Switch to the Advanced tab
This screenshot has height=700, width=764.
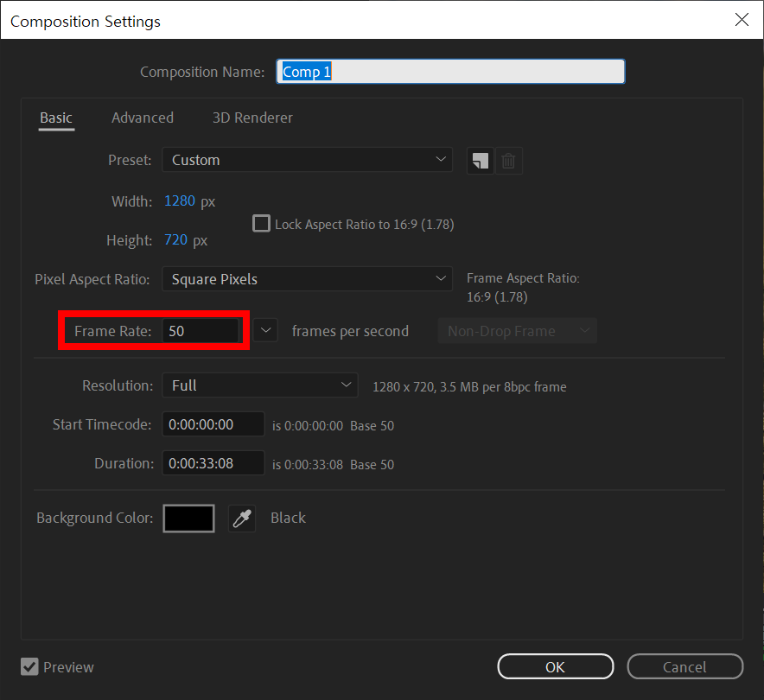tap(143, 118)
